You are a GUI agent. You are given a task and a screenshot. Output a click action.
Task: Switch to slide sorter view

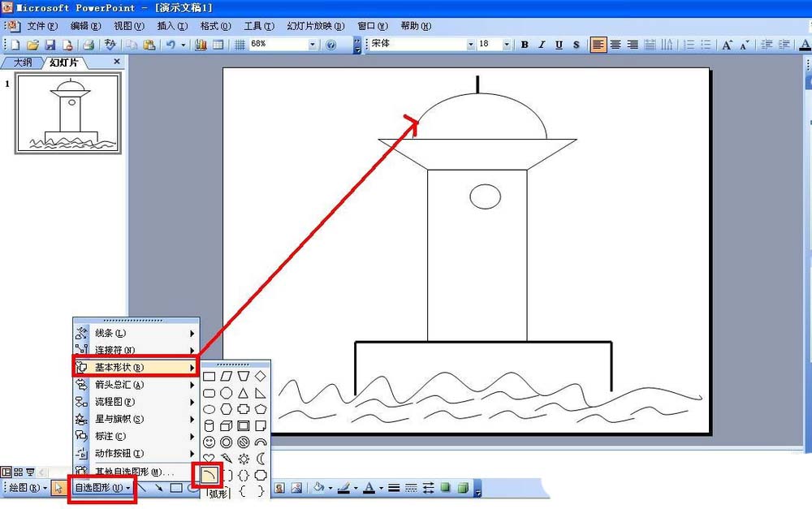(18, 472)
